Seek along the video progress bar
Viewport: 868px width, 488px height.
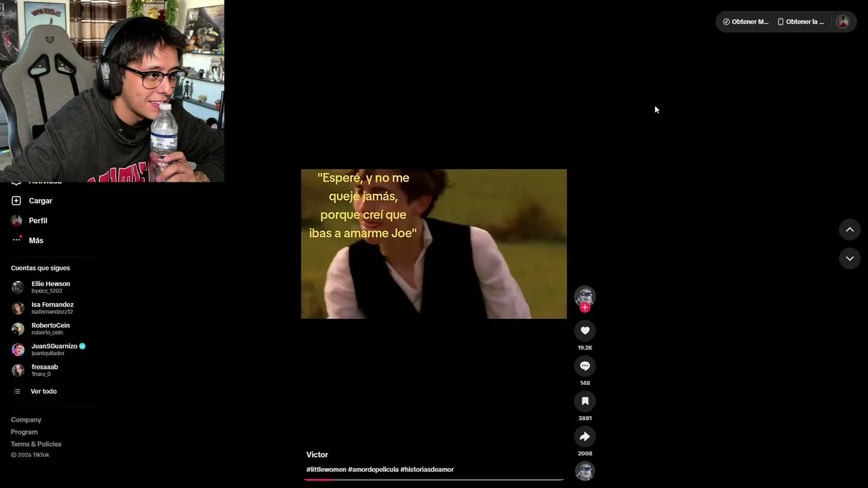[434, 479]
